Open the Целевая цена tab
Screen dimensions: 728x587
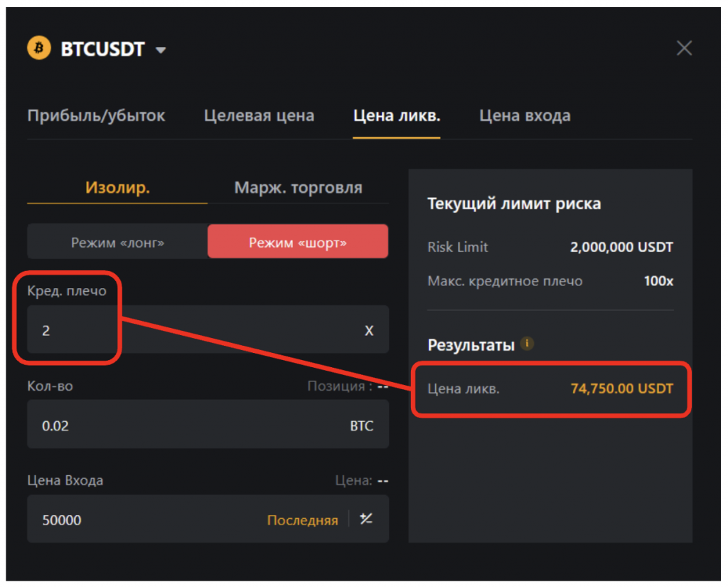click(x=259, y=116)
